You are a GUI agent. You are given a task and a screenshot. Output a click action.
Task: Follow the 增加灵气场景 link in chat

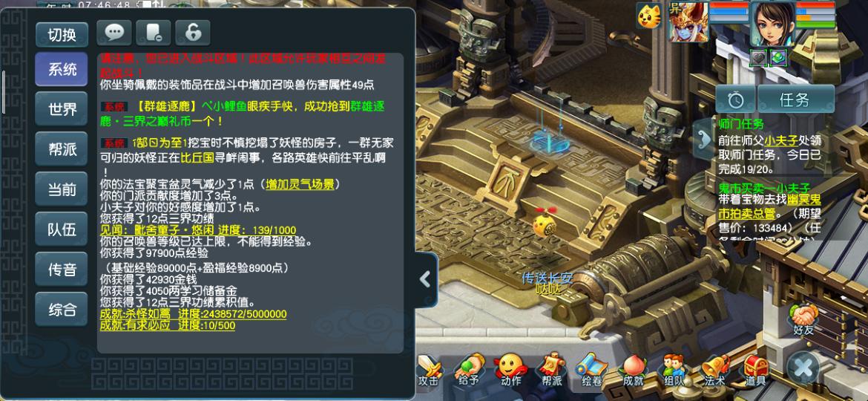coord(300,184)
